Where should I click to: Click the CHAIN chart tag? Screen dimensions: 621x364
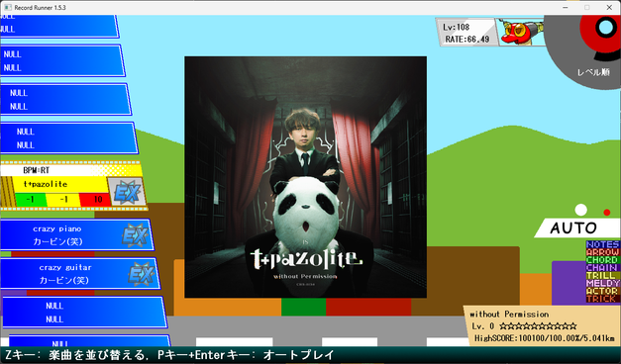pos(602,267)
